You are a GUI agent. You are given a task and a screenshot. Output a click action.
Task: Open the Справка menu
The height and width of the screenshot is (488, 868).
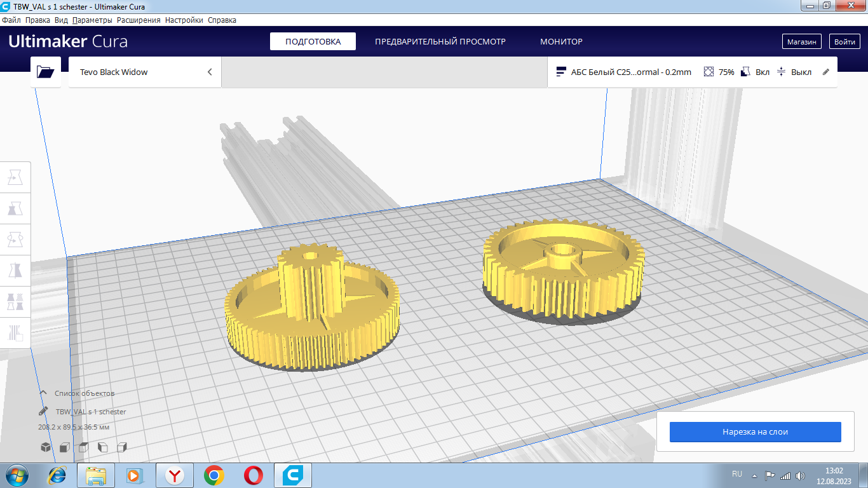click(x=222, y=20)
